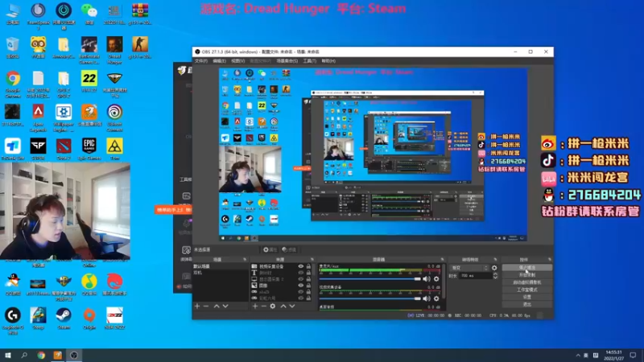Lock the image source

(308, 286)
